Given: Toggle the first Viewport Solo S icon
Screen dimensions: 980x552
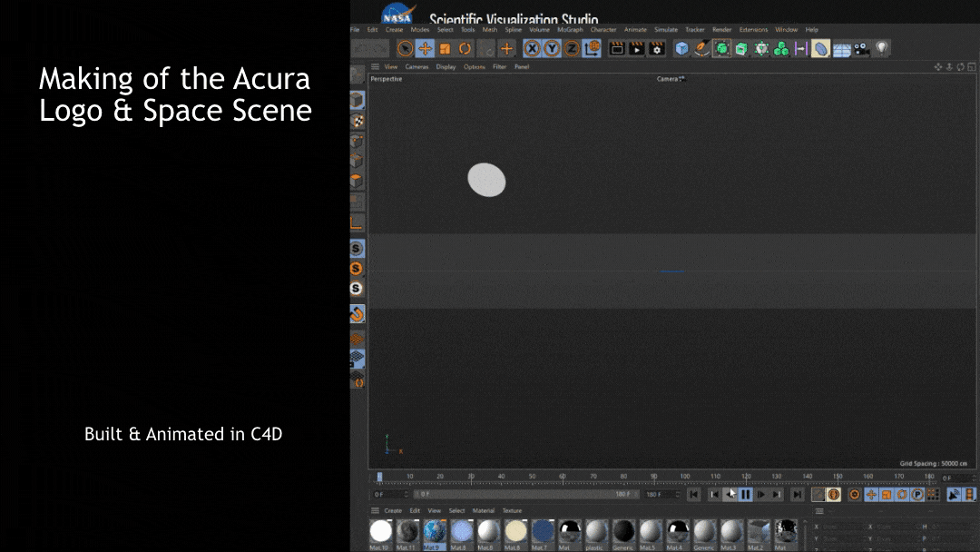Looking at the screenshot, I should pyautogui.click(x=357, y=249).
